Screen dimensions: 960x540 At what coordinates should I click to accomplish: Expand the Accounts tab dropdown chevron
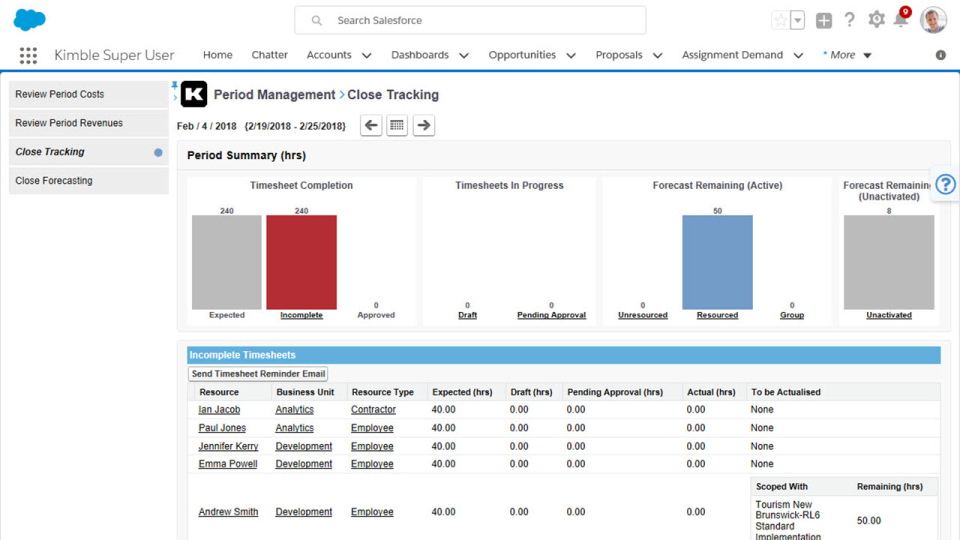367,56
